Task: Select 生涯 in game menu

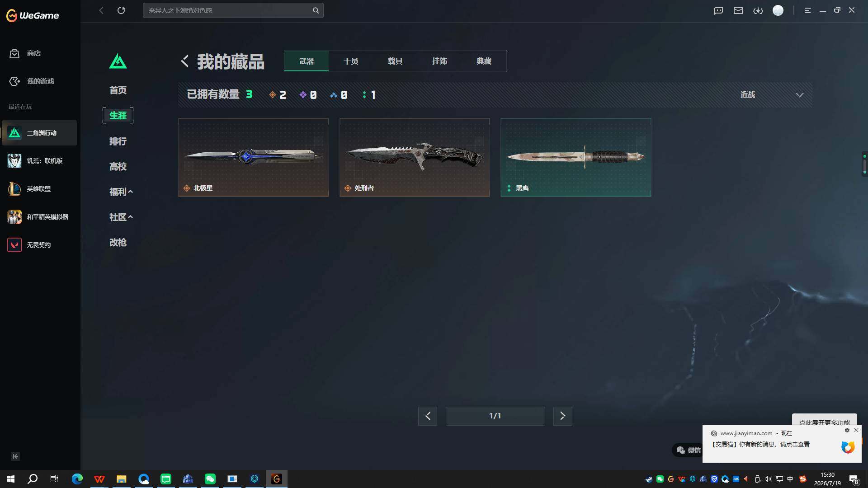Action: (118, 116)
